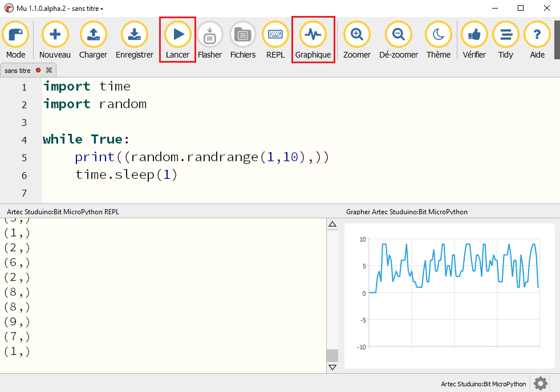Viewport: 560px width, 392px height.
Task: Run the script with Lancer
Action: (177, 39)
